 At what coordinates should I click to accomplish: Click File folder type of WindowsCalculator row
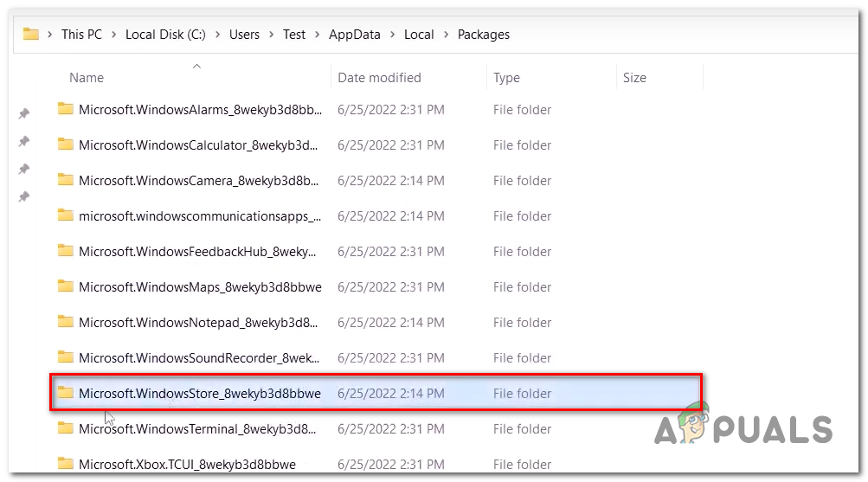point(522,145)
